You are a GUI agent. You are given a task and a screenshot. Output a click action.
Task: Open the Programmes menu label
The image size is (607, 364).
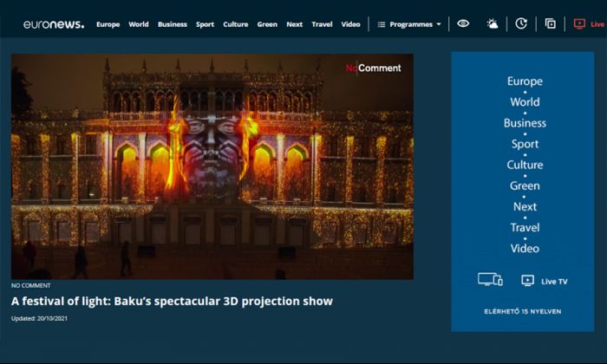pos(411,24)
